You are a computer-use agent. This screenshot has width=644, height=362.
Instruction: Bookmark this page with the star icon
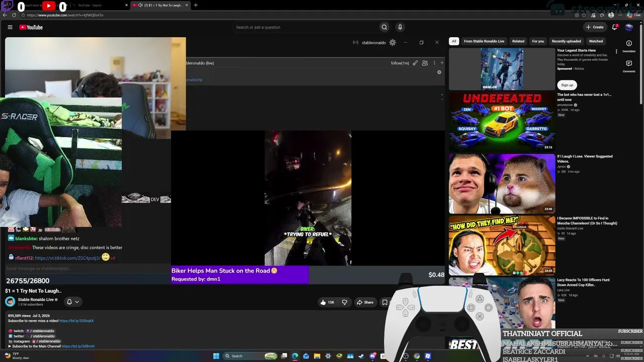click(585, 15)
